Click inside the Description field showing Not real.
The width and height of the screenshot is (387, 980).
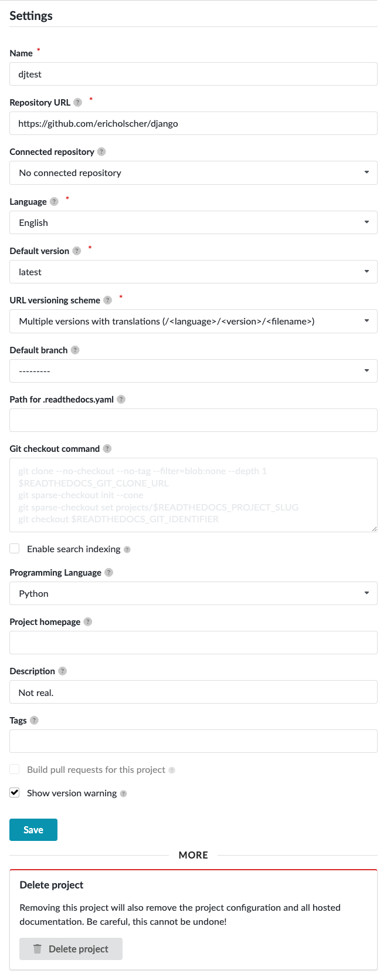(x=193, y=692)
